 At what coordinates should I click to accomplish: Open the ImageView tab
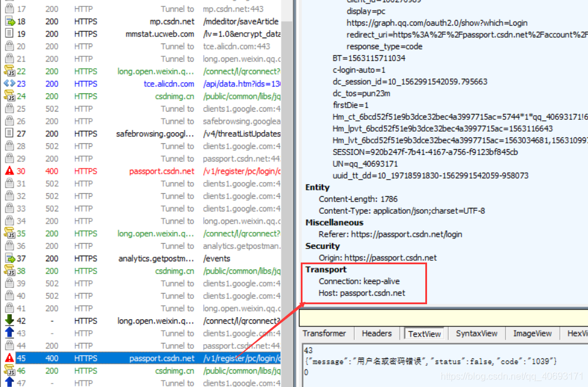[532, 334]
